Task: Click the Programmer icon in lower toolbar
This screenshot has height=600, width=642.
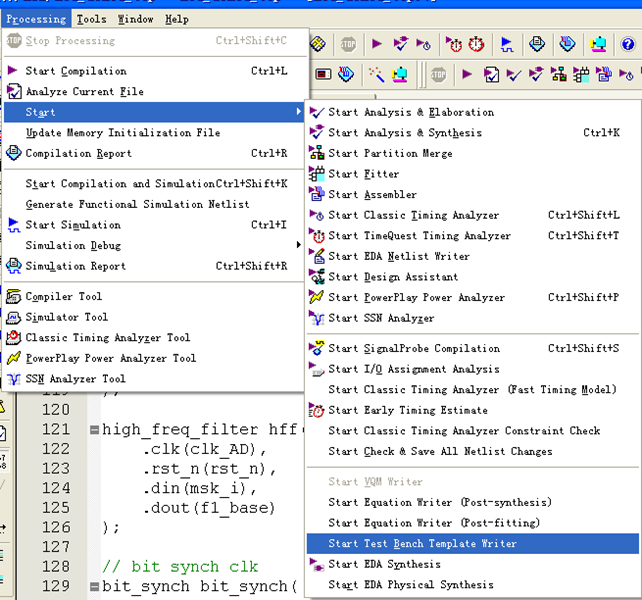Action: pos(346,74)
